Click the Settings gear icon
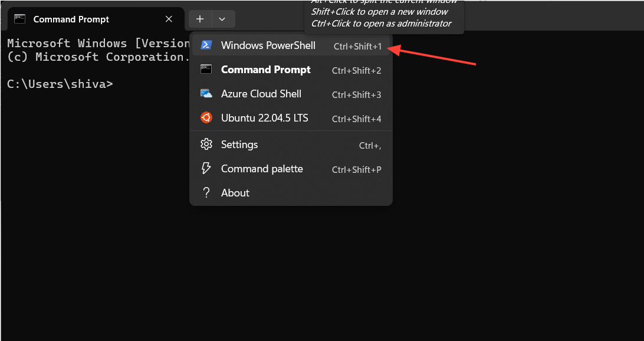The height and width of the screenshot is (341, 644). click(206, 144)
